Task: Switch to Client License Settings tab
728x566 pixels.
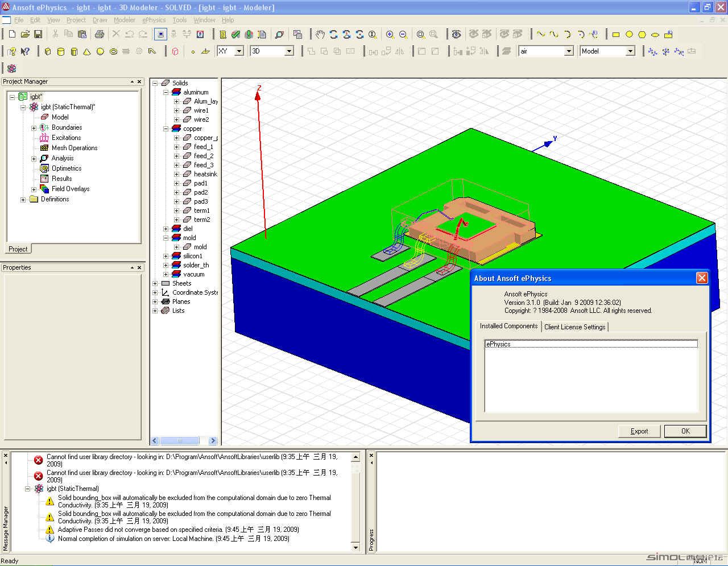Action: point(574,327)
